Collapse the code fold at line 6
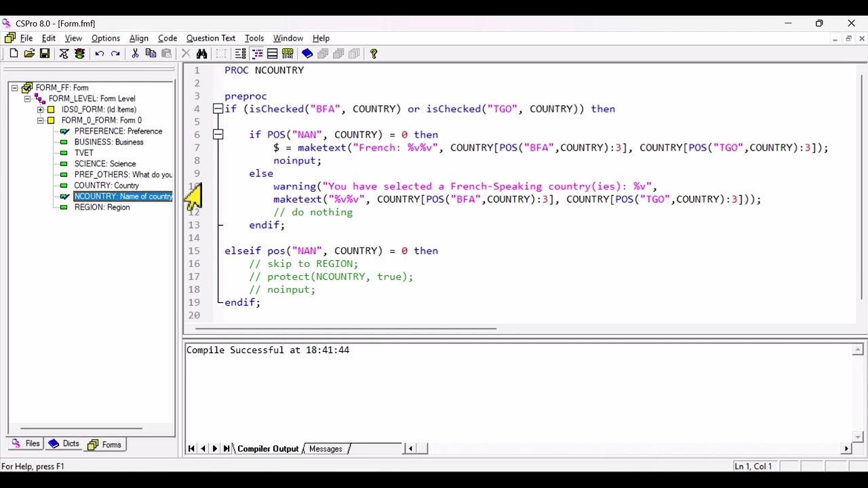 pyautogui.click(x=218, y=135)
